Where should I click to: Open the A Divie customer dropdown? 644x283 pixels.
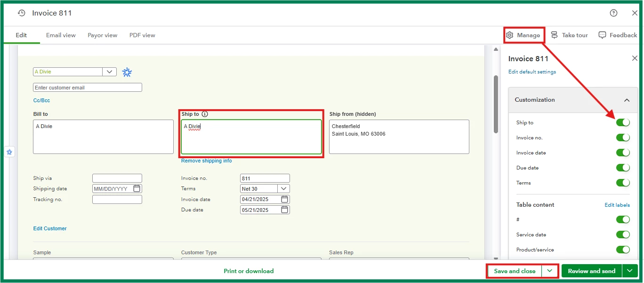click(109, 72)
